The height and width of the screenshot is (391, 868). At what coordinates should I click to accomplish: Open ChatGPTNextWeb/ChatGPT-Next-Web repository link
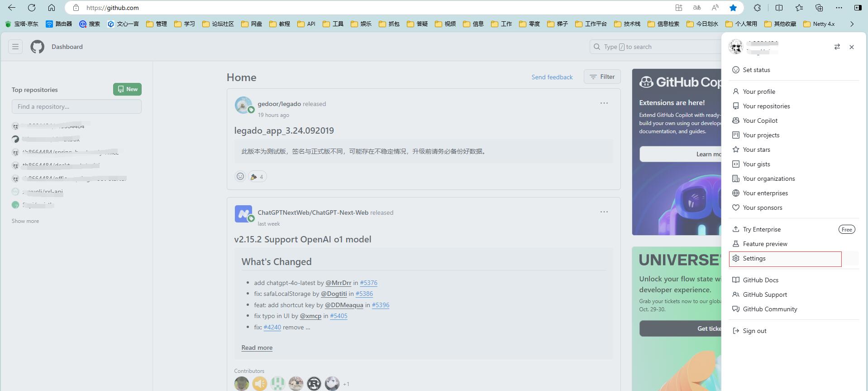[313, 212]
